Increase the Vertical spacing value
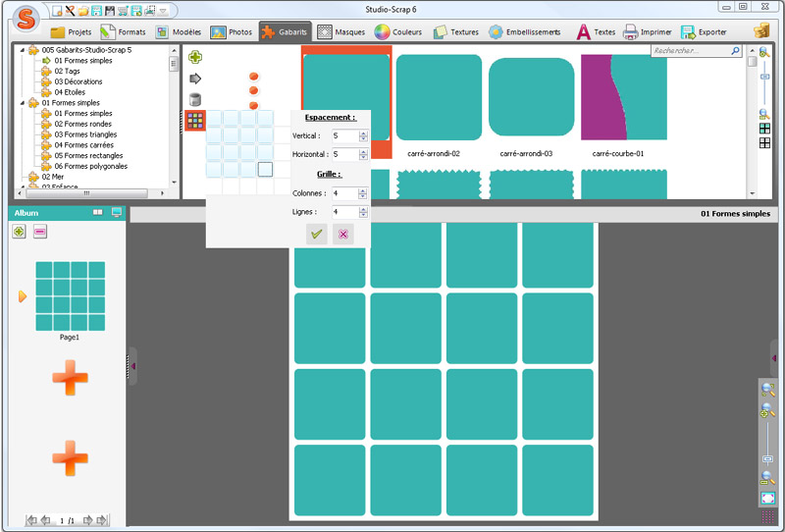Screen dimensions: 785x532 [363, 133]
